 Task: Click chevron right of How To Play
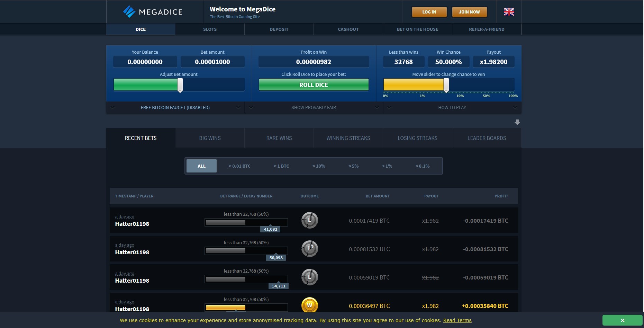pos(515,108)
